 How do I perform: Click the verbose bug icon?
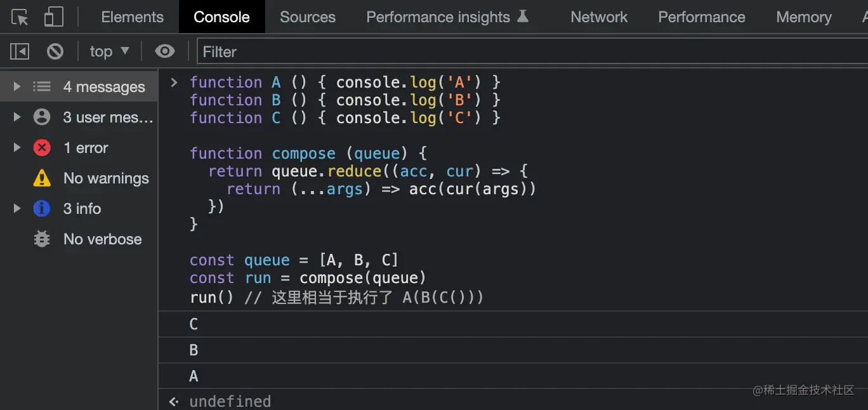pos(42,239)
